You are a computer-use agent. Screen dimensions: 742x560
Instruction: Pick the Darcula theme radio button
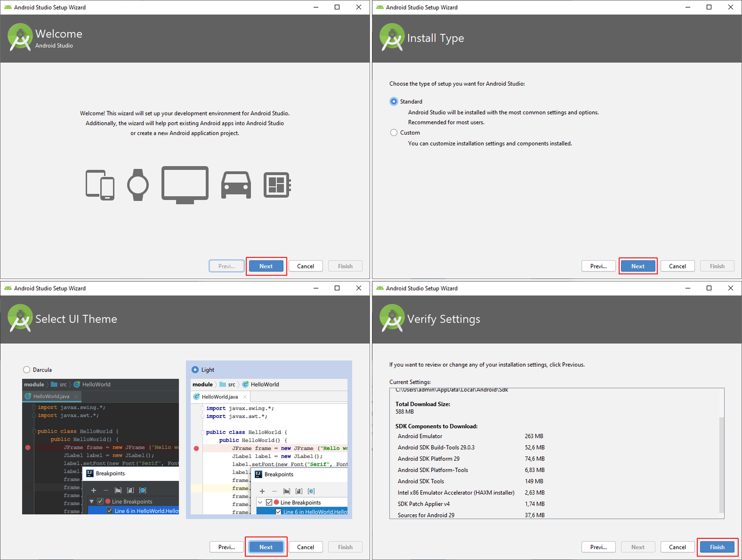click(x=27, y=370)
